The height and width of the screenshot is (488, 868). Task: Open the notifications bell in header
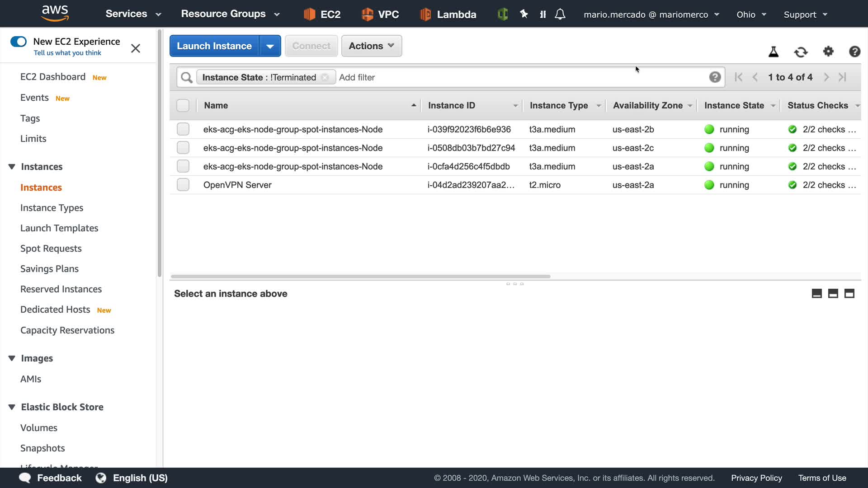(x=560, y=14)
